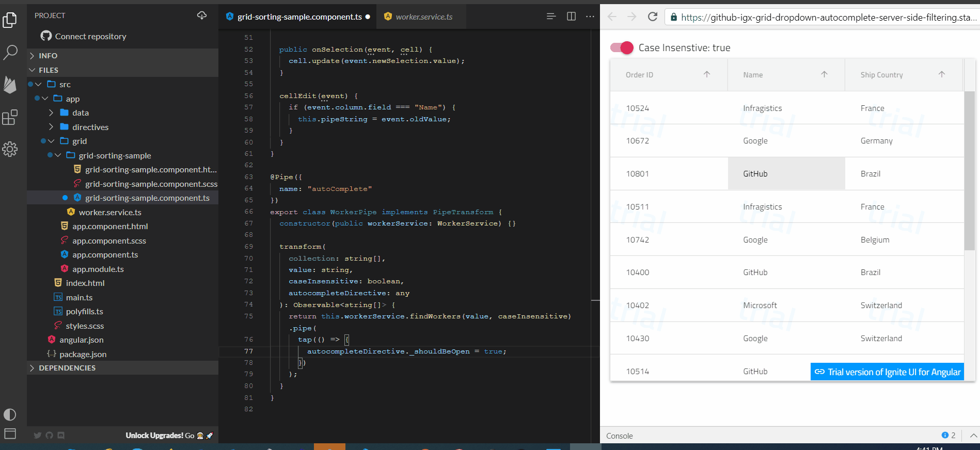
Task: Click the layout panel icon at sidebar bottom
Action: point(10,433)
